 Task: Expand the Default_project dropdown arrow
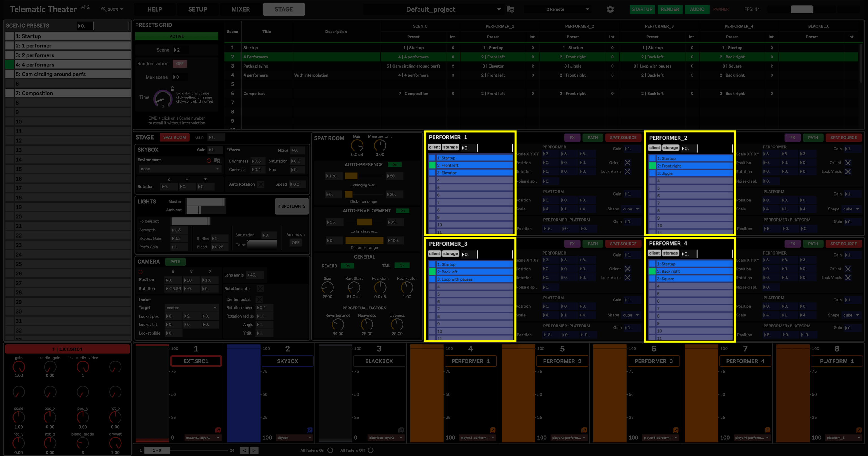pyautogui.click(x=499, y=9)
